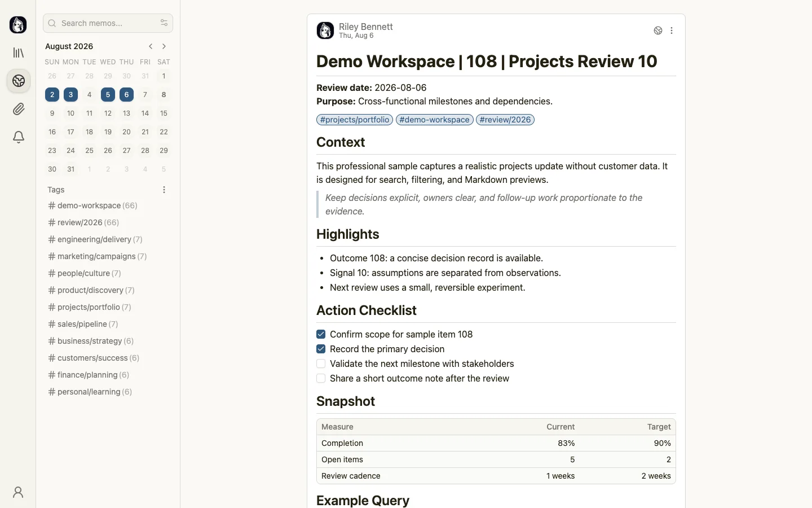
Task: Click the 'Highlights' heading
Action: [x=348, y=234]
